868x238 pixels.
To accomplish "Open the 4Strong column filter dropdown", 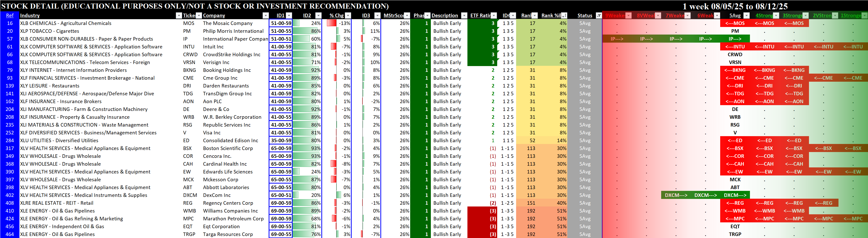I will tap(776, 15).
